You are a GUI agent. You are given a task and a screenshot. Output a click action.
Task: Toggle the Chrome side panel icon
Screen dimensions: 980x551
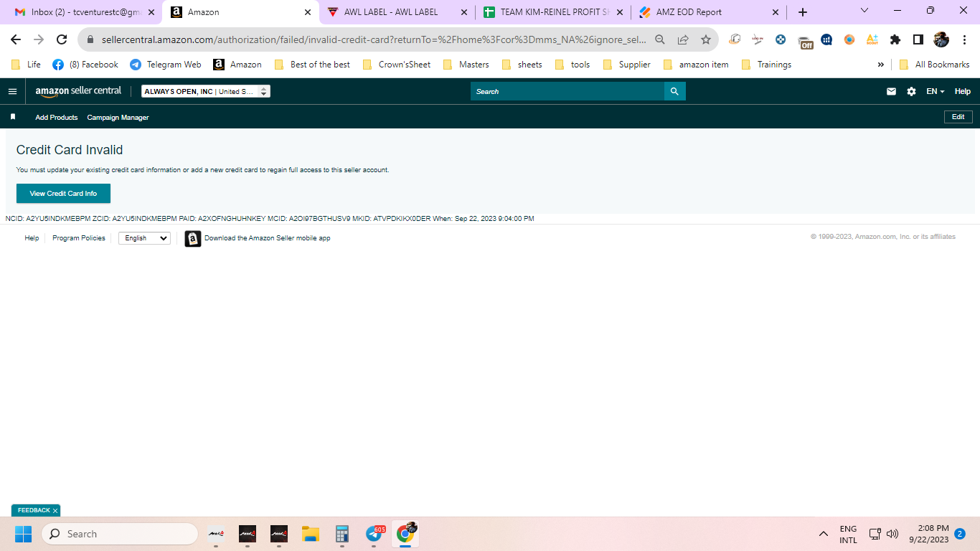coord(918,39)
